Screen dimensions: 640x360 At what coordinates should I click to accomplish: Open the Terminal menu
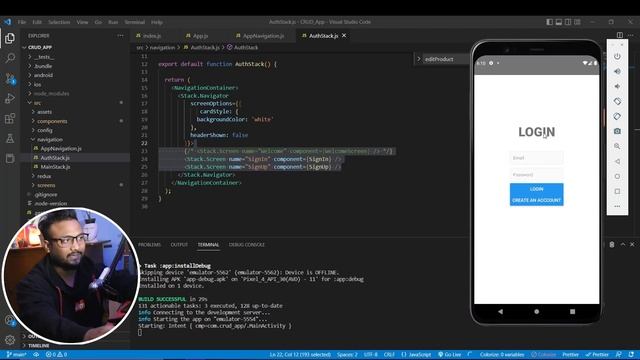(135, 22)
